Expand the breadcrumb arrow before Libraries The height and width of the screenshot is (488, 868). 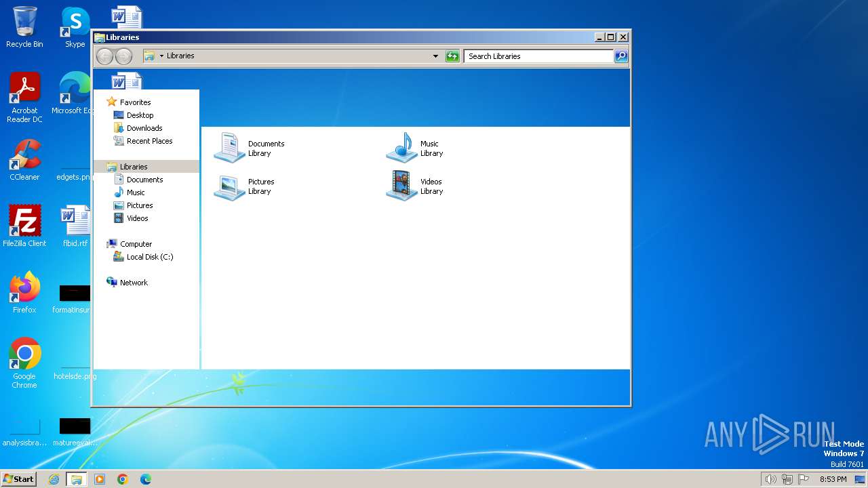click(x=161, y=56)
